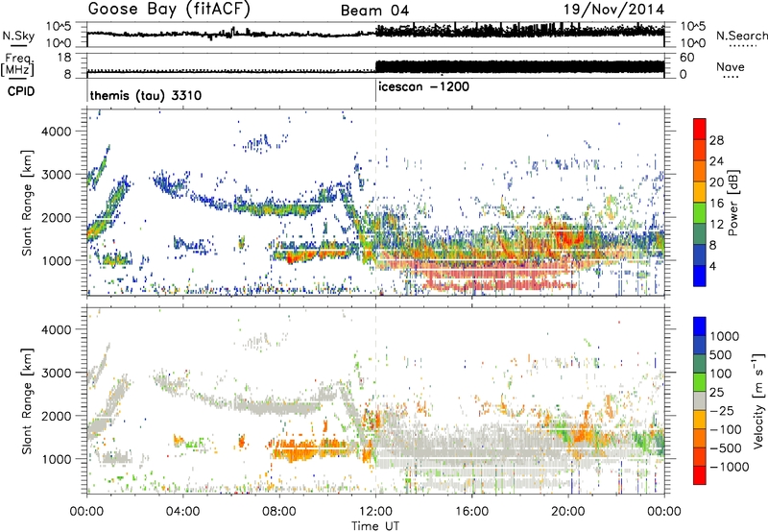The width and height of the screenshot is (768, 532).
Task: Click the 16:00 time tick label
Action: coord(471,512)
